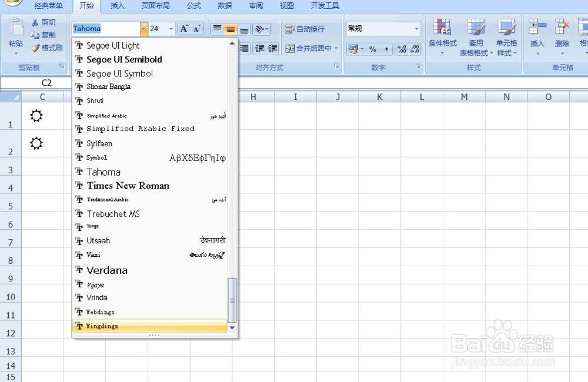Open the Page Layout (页面布局) tab
Screen dimensions: 588x382
(156, 6)
